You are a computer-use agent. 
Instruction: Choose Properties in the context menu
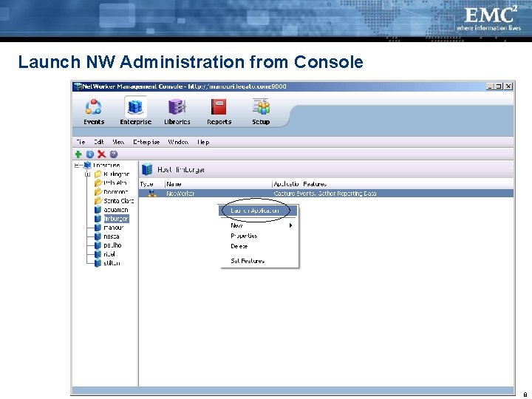coord(259,236)
